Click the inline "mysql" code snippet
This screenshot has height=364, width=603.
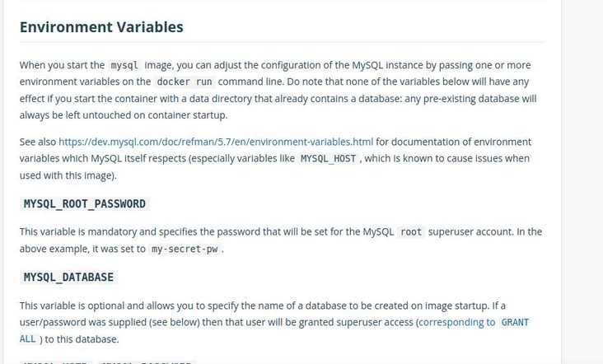[124, 65]
